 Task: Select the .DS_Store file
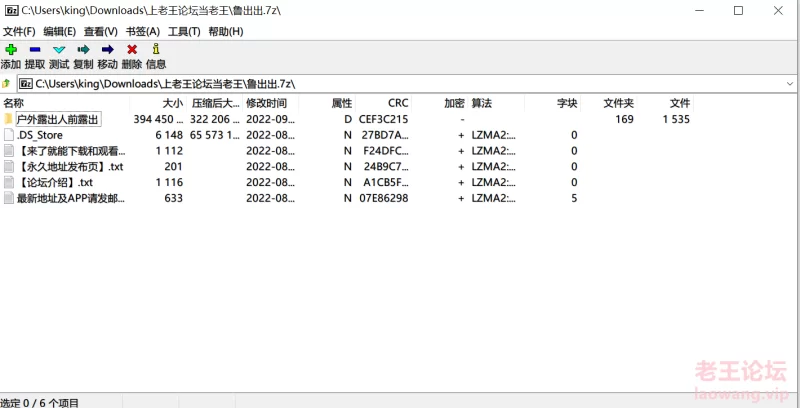40,135
